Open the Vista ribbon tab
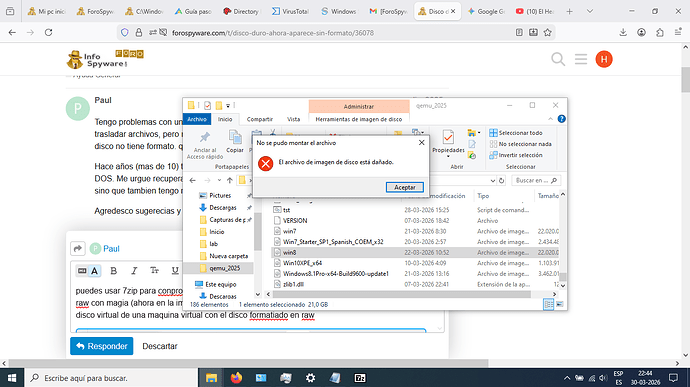 tap(294, 119)
